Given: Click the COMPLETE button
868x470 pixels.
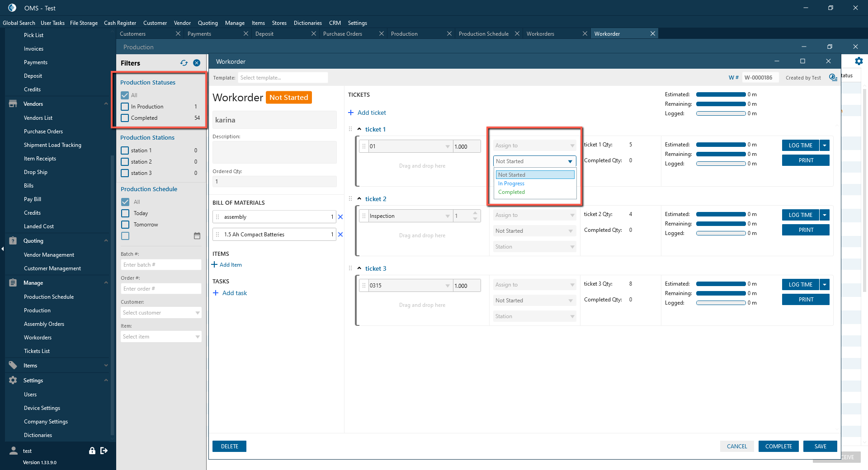Looking at the screenshot, I should click(778, 446).
